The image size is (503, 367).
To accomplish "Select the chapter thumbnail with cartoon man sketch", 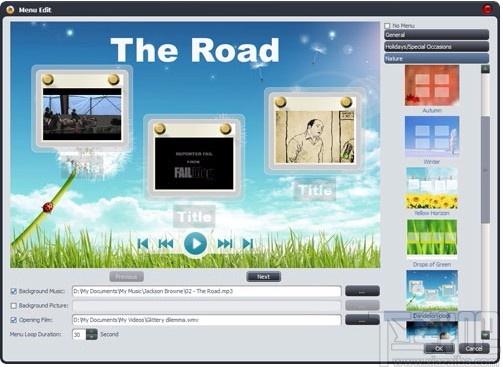I will (315, 137).
